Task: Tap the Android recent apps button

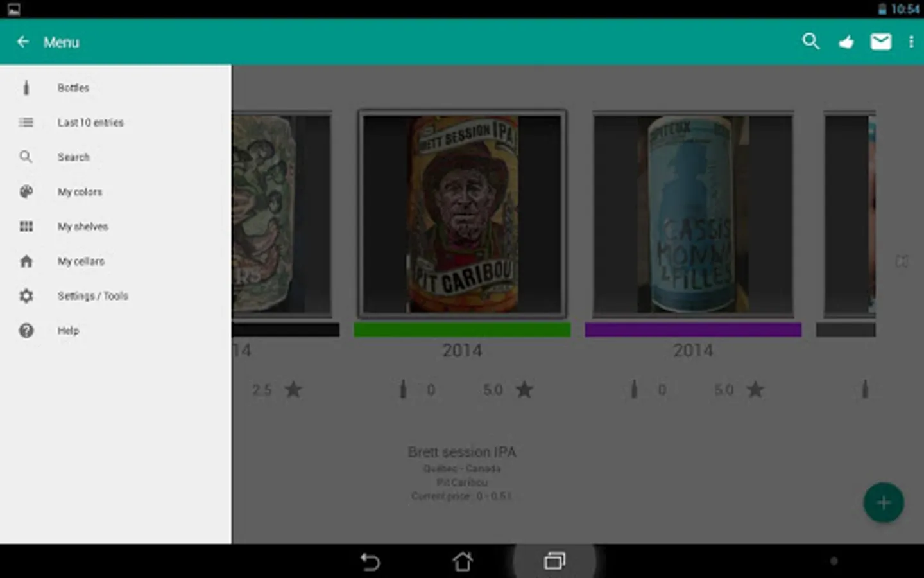Action: [x=554, y=561]
